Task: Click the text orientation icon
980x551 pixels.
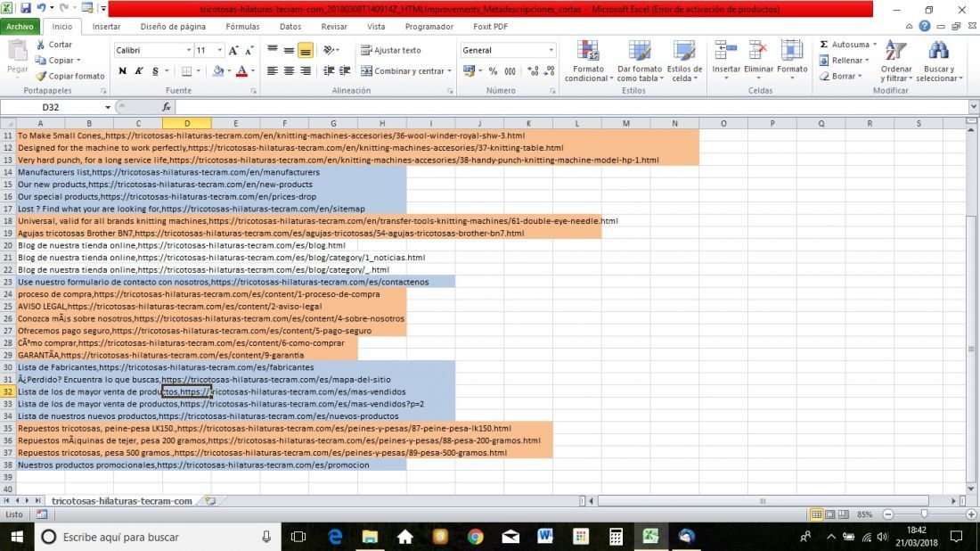Action: click(330, 50)
